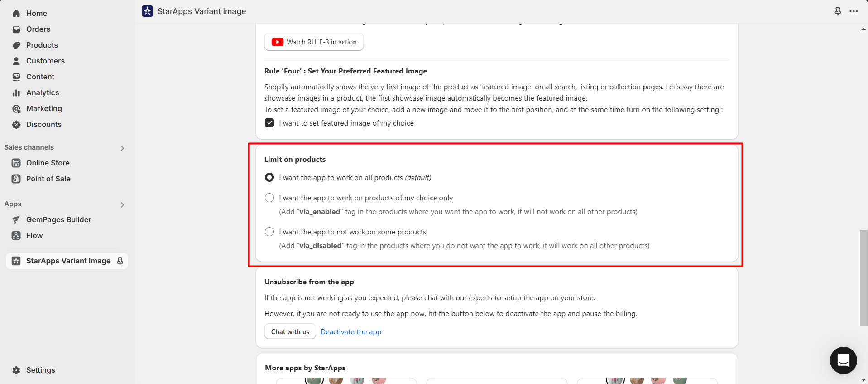Screen dimensions: 868x384
Task: Open the chat bubble widget
Action: [843, 360]
